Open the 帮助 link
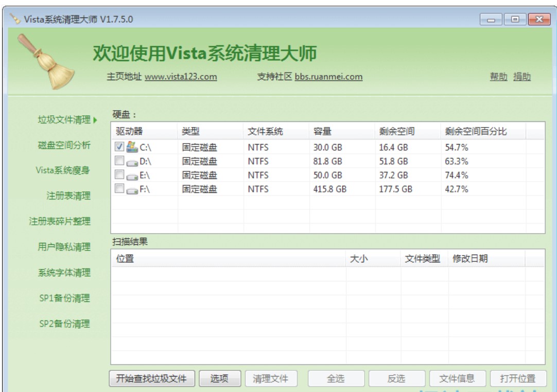This screenshot has width=557, height=392. coord(498,77)
